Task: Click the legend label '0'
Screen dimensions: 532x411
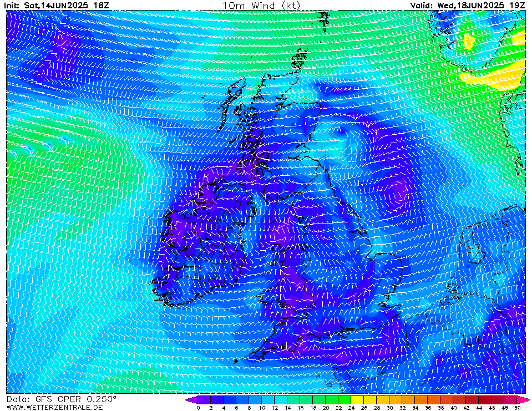Action: (198, 408)
